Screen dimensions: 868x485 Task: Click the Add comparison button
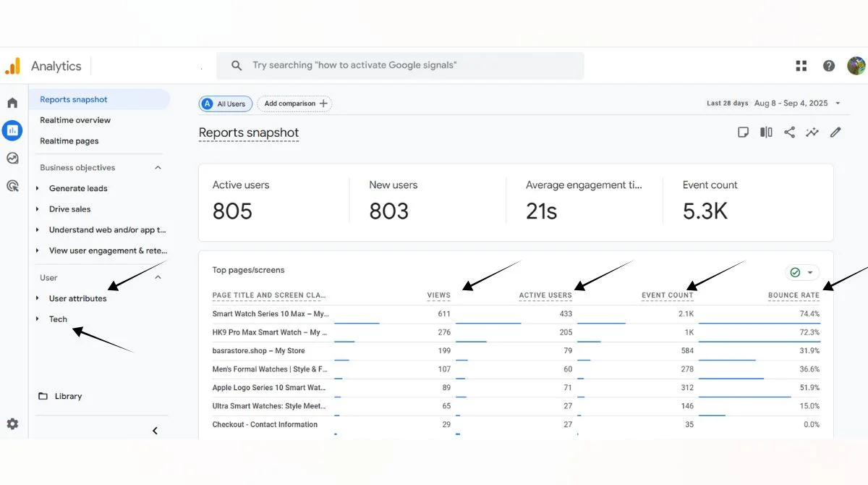[294, 104]
